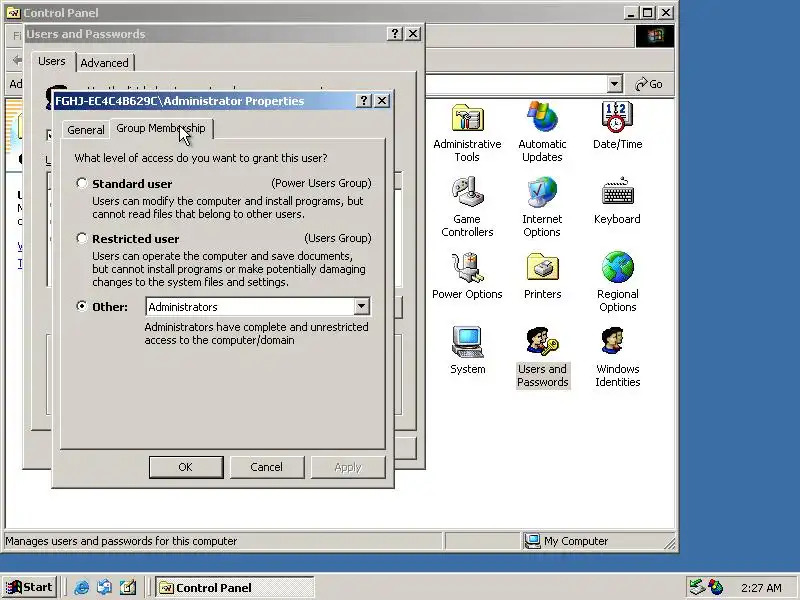The height and width of the screenshot is (600, 800).
Task: Click the Control Panel taskbar button
Action: pos(235,588)
